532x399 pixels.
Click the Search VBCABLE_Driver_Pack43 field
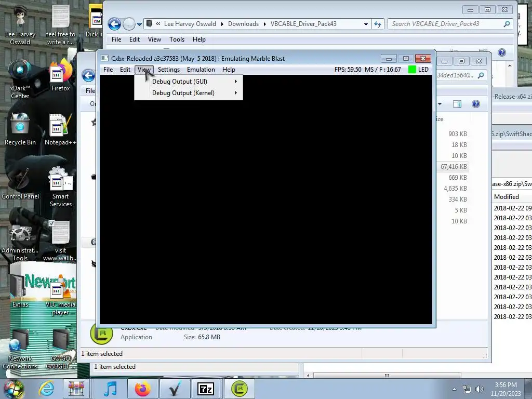pos(449,24)
